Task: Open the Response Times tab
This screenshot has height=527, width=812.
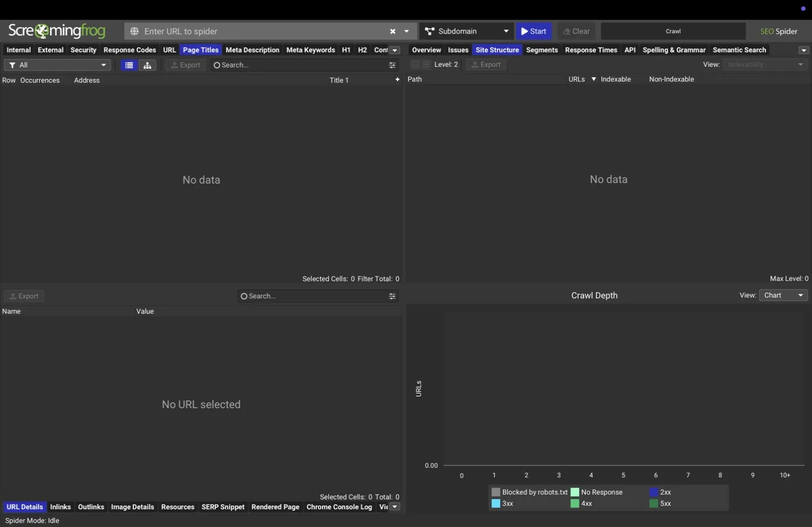Action: (x=591, y=50)
